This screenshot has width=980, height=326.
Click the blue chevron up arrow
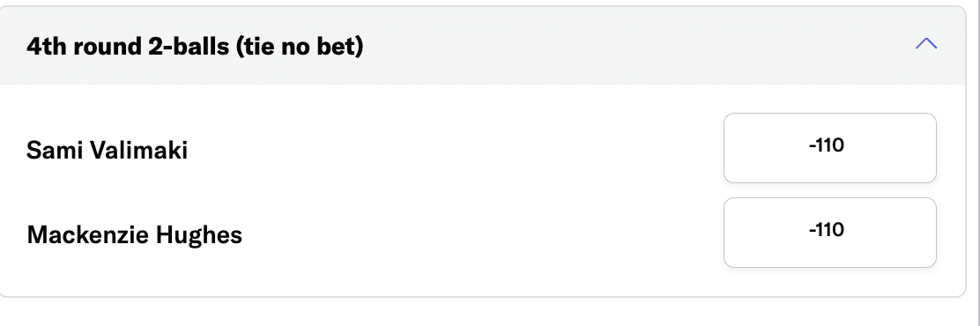point(925,43)
